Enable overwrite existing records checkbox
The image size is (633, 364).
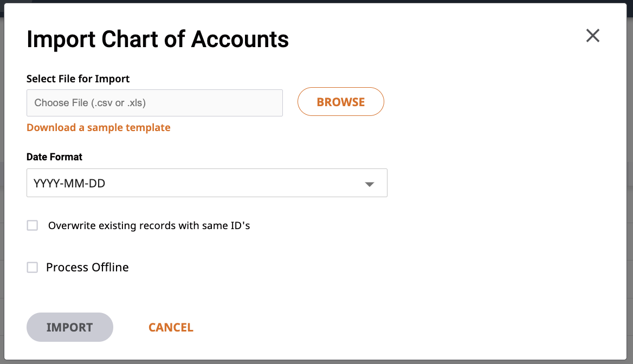tap(33, 225)
